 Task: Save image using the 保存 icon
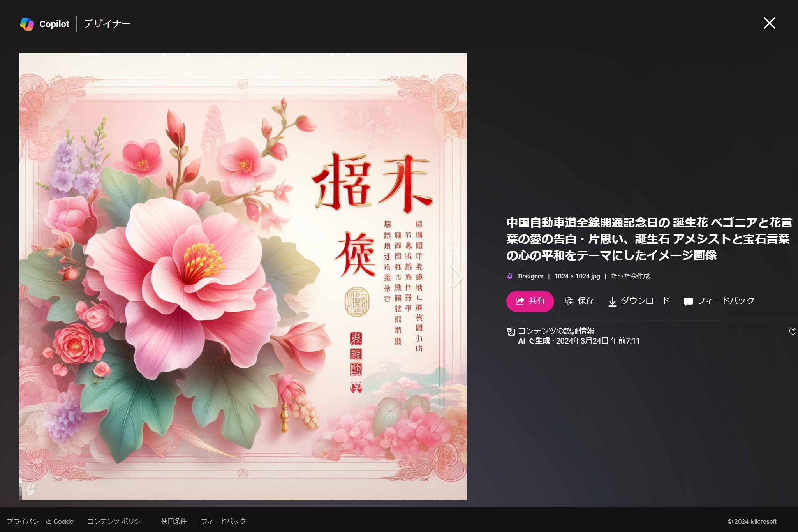tap(569, 301)
